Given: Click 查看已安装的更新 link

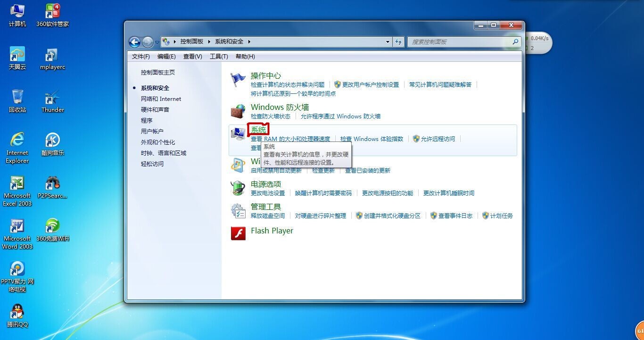Looking at the screenshot, I should (x=368, y=171).
